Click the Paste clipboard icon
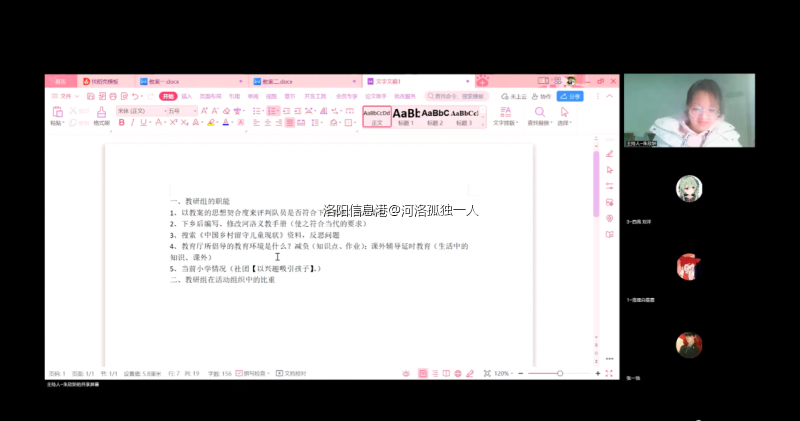This screenshot has width=800, height=421. pos(58,112)
